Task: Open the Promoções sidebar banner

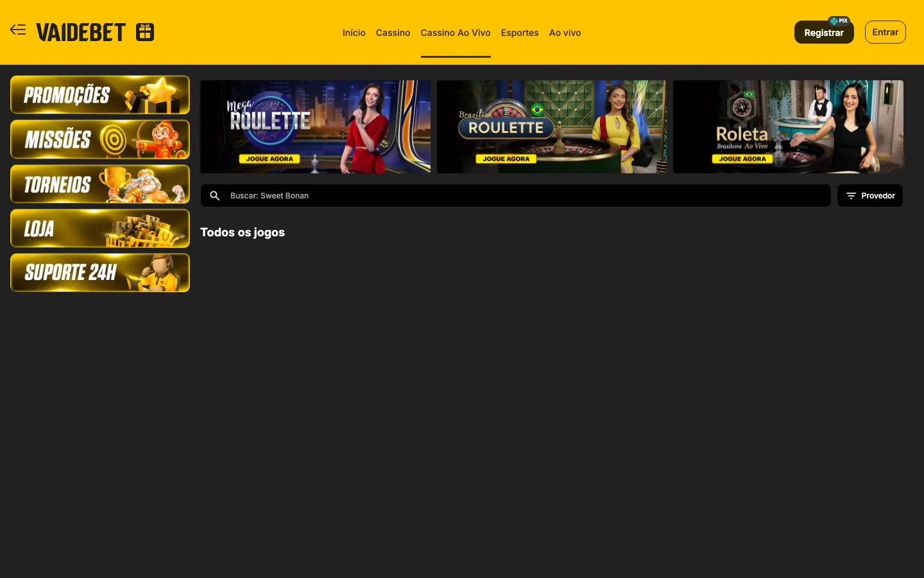Action: coord(100,95)
